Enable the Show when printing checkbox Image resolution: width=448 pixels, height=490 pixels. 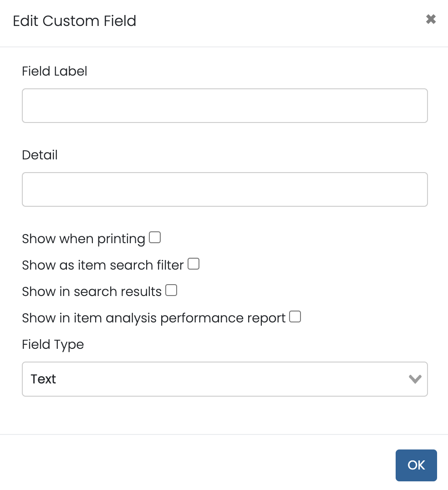pyautogui.click(x=155, y=237)
